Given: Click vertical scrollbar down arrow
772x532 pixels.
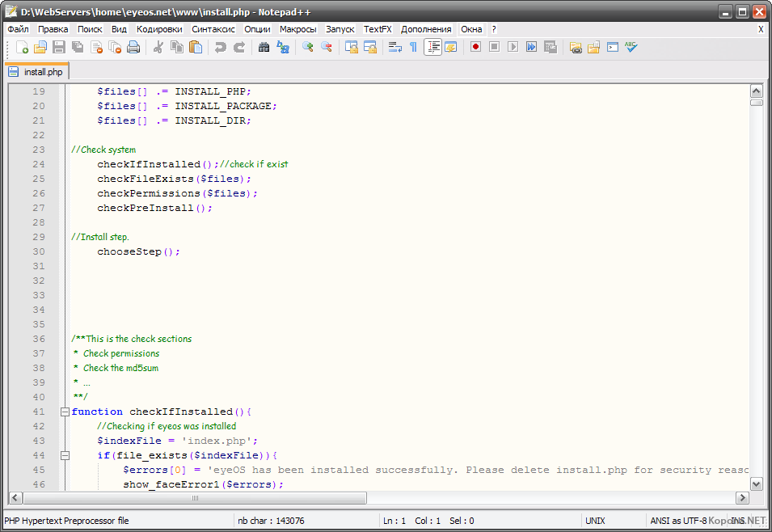Looking at the screenshot, I should 757,484.
